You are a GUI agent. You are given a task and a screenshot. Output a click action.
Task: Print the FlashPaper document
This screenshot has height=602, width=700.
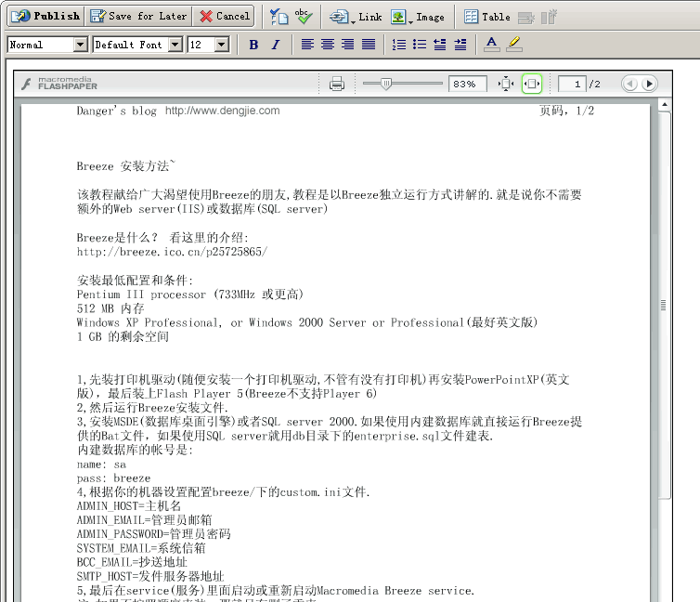point(337,84)
